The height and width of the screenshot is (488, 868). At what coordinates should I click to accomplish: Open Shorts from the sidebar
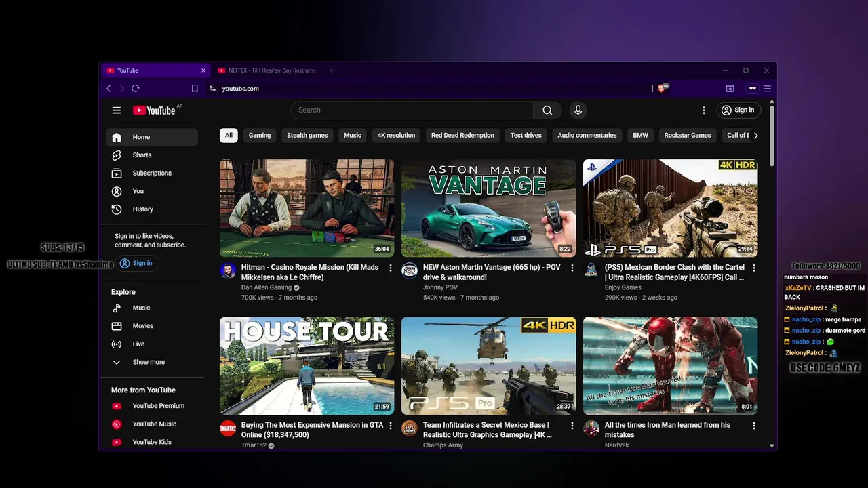pos(152,155)
